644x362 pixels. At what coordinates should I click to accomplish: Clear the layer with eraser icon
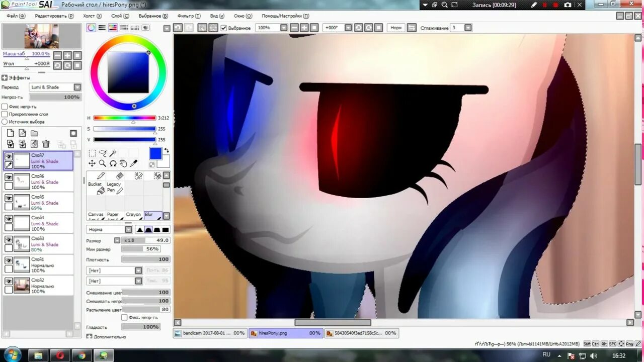[34, 144]
